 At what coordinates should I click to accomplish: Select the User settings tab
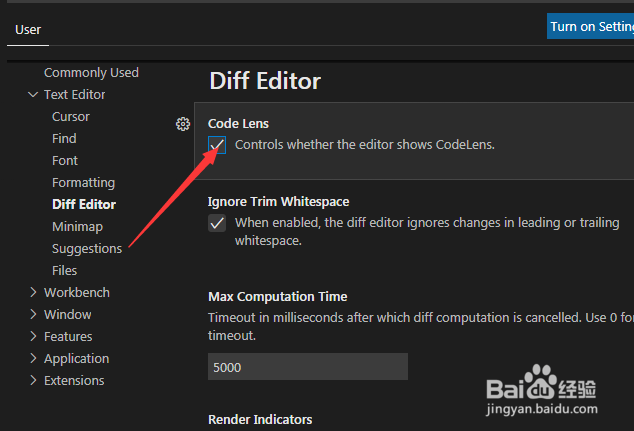coord(28,30)
